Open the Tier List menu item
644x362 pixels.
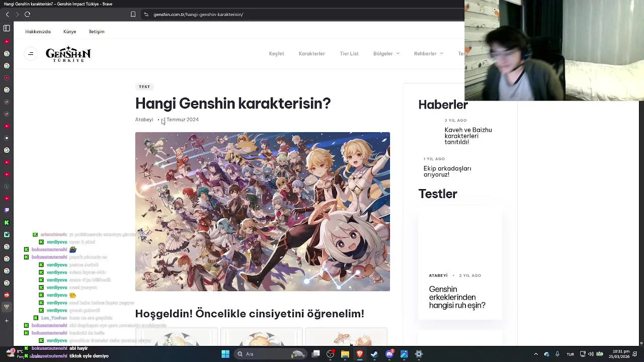[349, 54]
